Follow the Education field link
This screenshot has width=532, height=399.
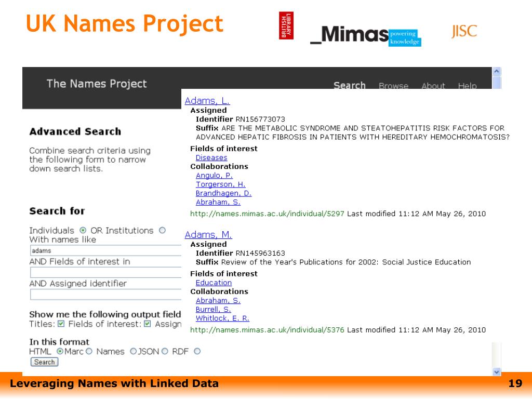pyautogui.click(x=214, y=283)
